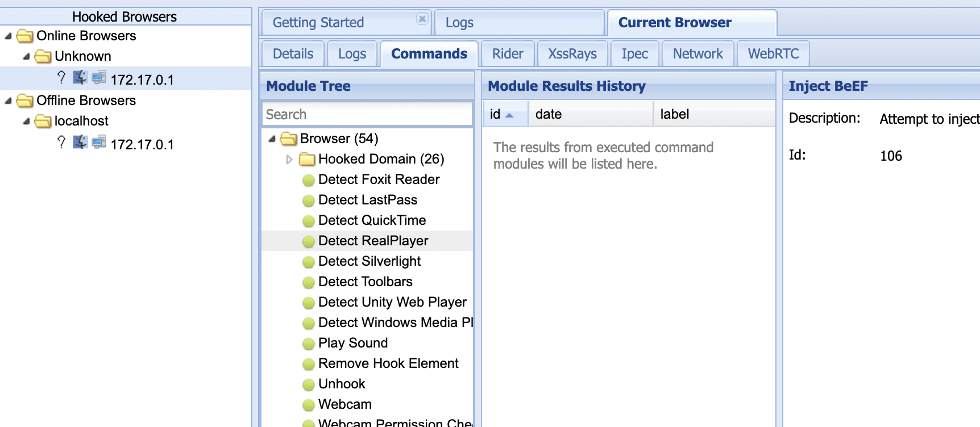Click the computer icon of offline 172.17.0.1
980x427 pixels.
(99, 143)
